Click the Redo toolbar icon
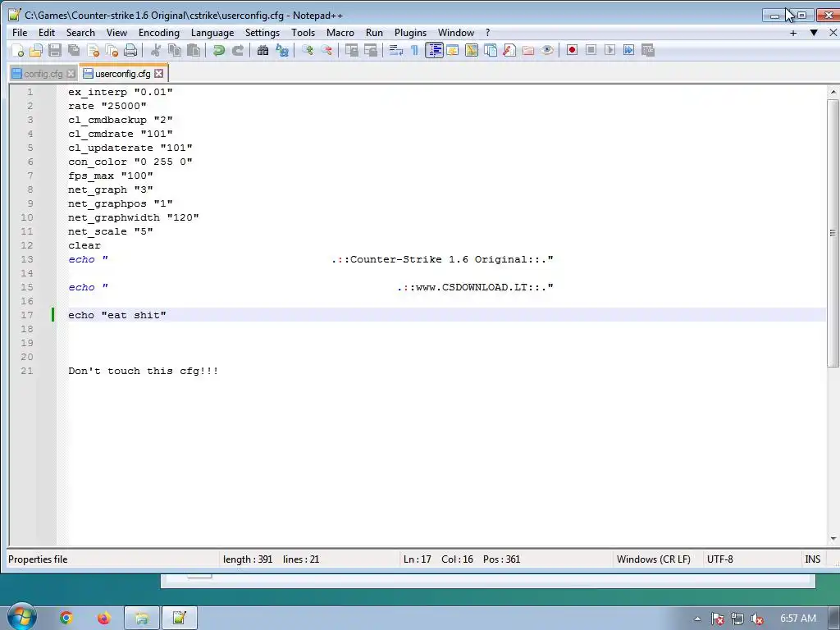Screen dimensions: 840x630 pos(238,50)
